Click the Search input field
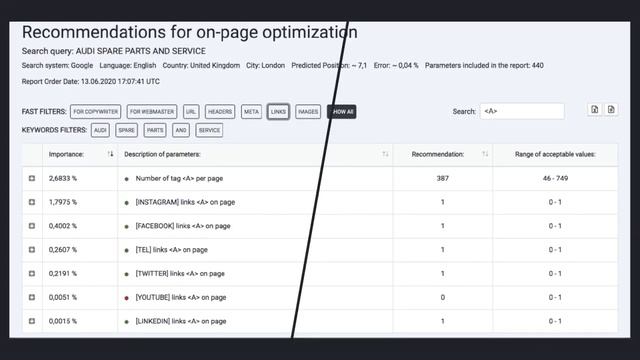Viewport: 640px width, 360px height. (522, 111)
